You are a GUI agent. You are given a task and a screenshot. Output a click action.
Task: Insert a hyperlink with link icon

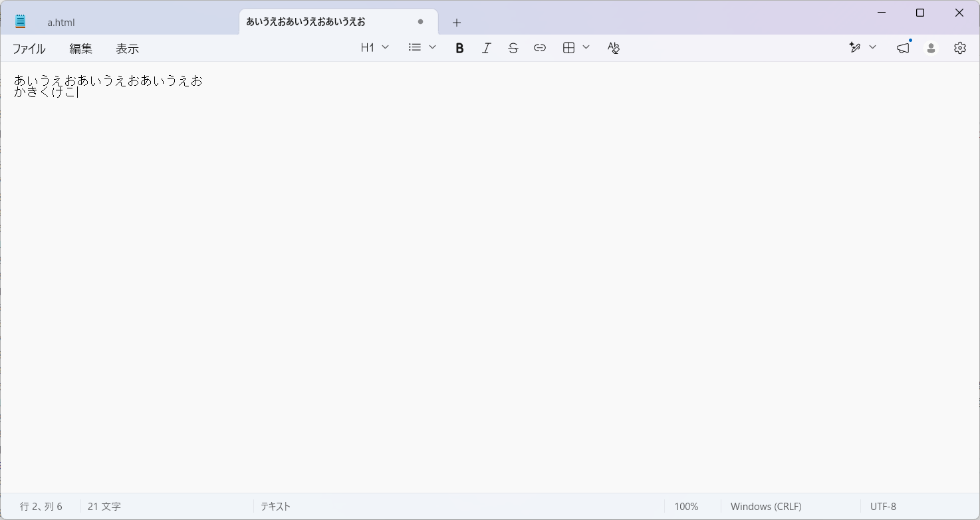[540, 48]
